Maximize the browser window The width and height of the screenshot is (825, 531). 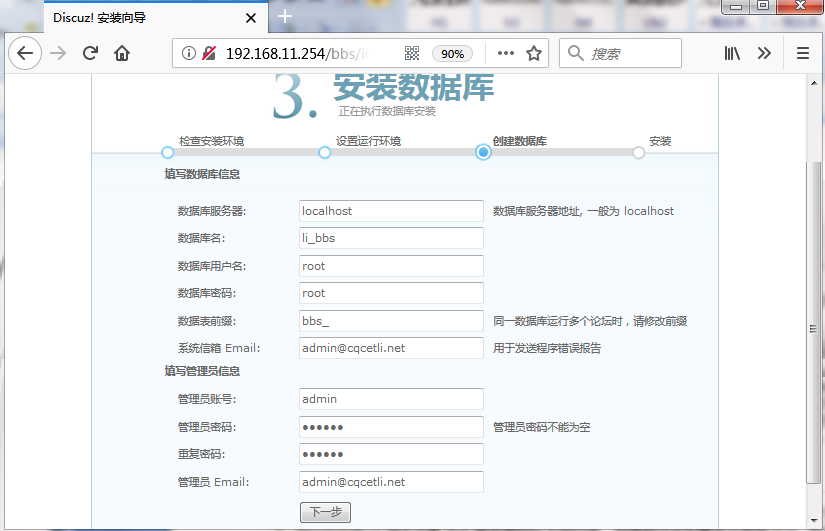(763, 6)
